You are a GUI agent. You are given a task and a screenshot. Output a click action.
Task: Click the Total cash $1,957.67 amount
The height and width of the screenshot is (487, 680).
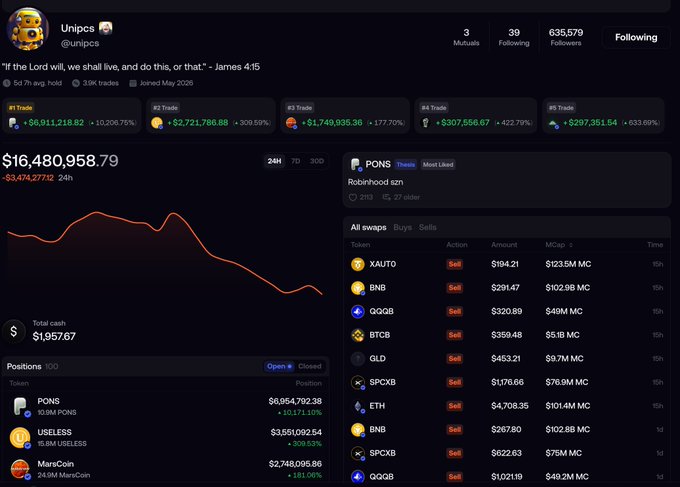tap(54, 337)
